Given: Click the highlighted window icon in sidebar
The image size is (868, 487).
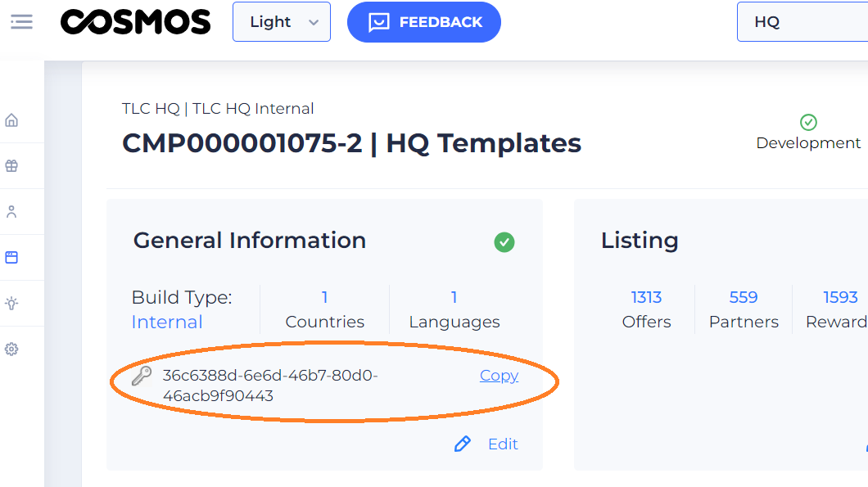Looking at the screenshot, I should [11, 257].
